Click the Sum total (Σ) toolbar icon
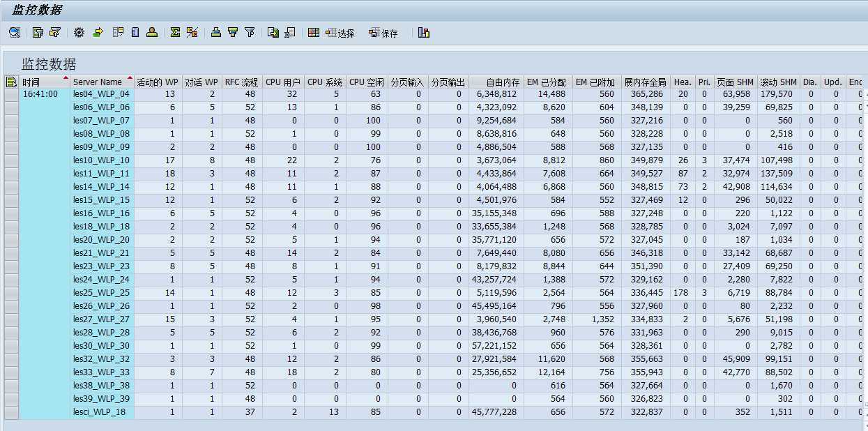The width and height of the screenshot is (868, 431). pos(175,32)
